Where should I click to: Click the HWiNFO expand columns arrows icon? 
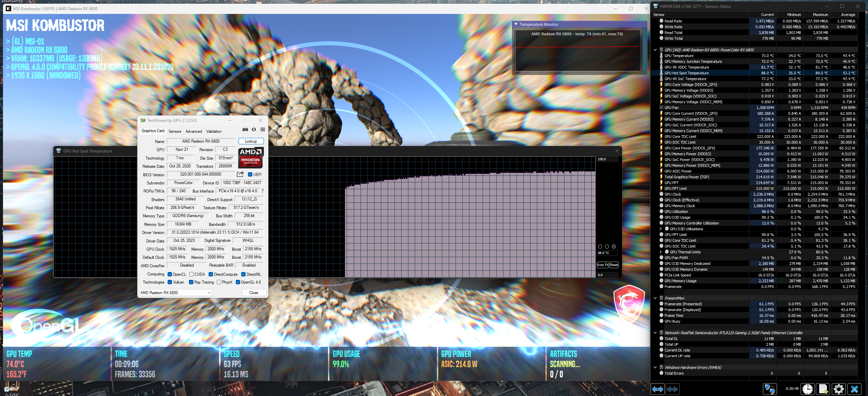coord(658,389)
